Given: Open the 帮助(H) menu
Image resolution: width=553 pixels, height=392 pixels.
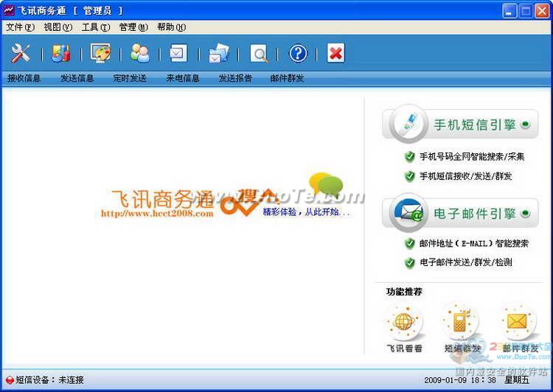Looking at the screenshot, I should pos(171,27).
